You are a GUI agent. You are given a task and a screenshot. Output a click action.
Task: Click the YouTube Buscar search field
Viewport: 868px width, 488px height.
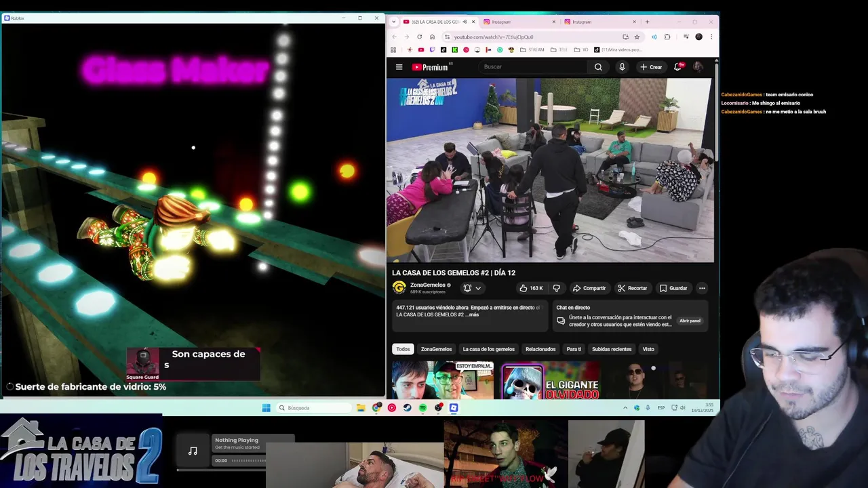534,67
